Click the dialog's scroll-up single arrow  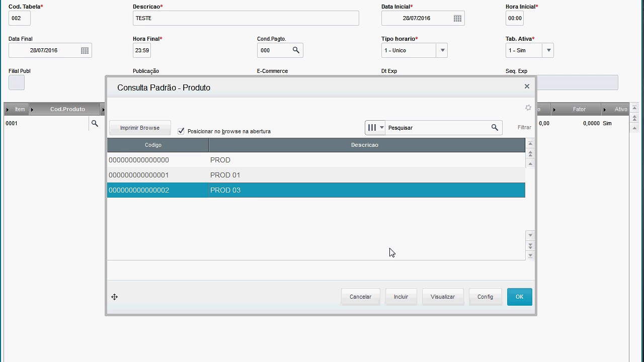[x=530, y=164]
